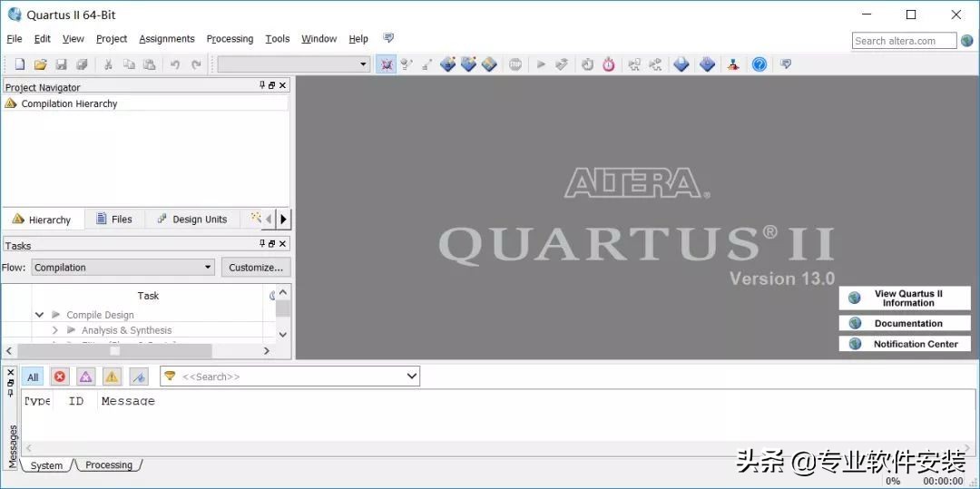Click the Copy icon in toolbar
Screen dimensions: 980x489
129,64
